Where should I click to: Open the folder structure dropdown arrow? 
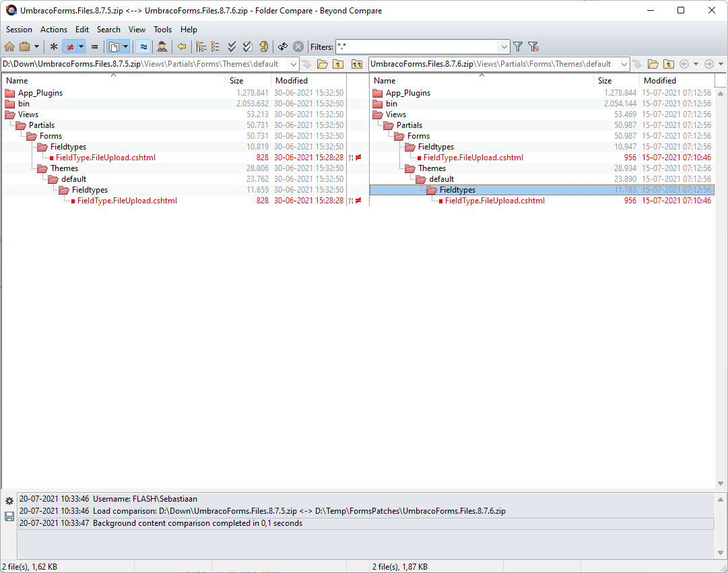125,46
